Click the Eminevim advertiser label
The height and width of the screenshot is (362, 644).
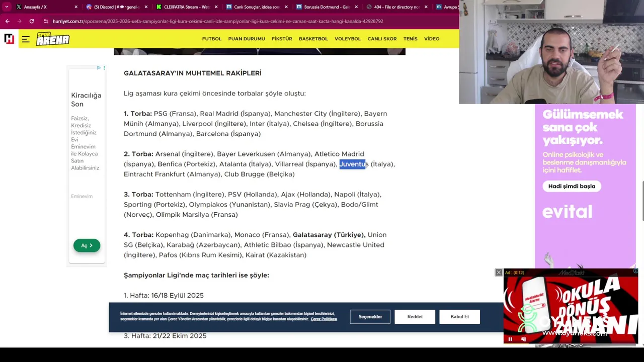click(x=82, y=196)
